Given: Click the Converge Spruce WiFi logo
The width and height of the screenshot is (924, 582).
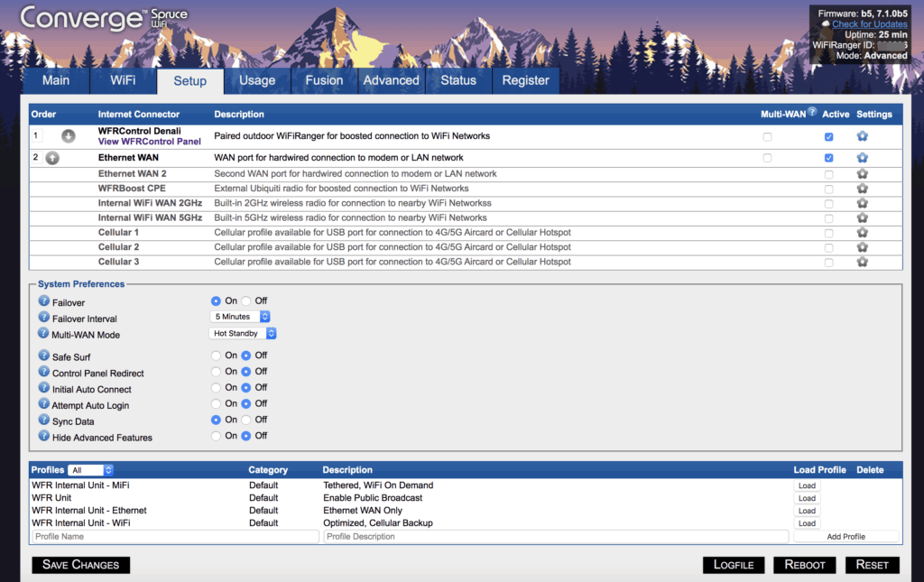Looking at the screenshot, I should (104, 18).
